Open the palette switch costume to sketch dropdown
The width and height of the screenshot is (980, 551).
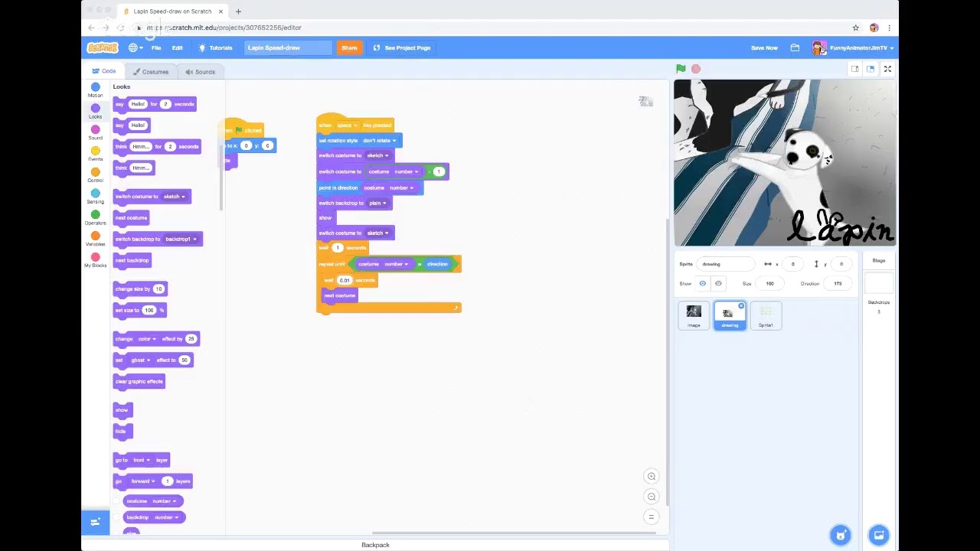(174, 197)
